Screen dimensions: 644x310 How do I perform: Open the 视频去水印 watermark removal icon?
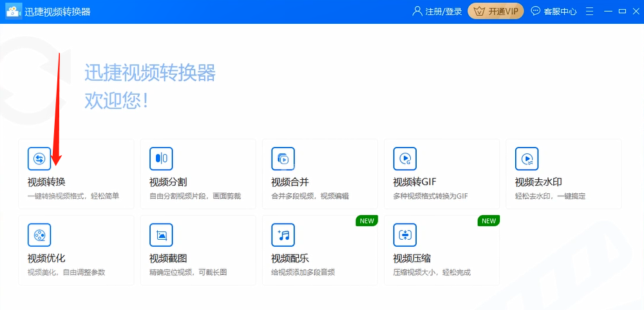pyautogui.click(x=527, y=159)
